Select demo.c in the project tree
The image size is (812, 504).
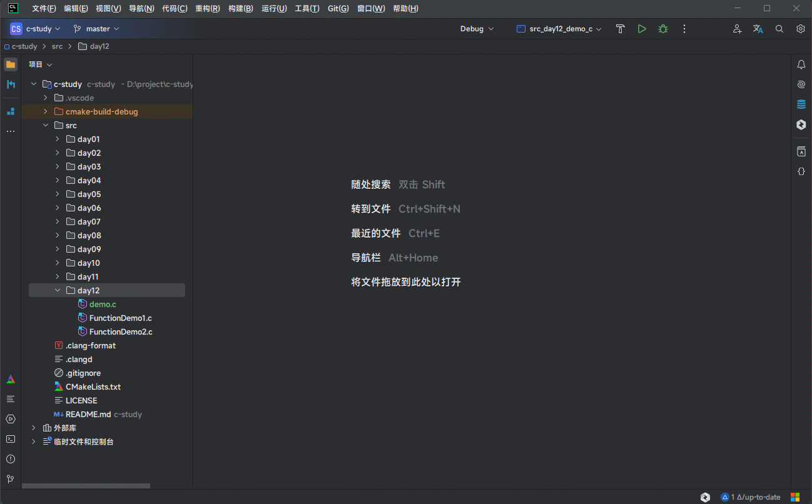(x=103, y=304)
